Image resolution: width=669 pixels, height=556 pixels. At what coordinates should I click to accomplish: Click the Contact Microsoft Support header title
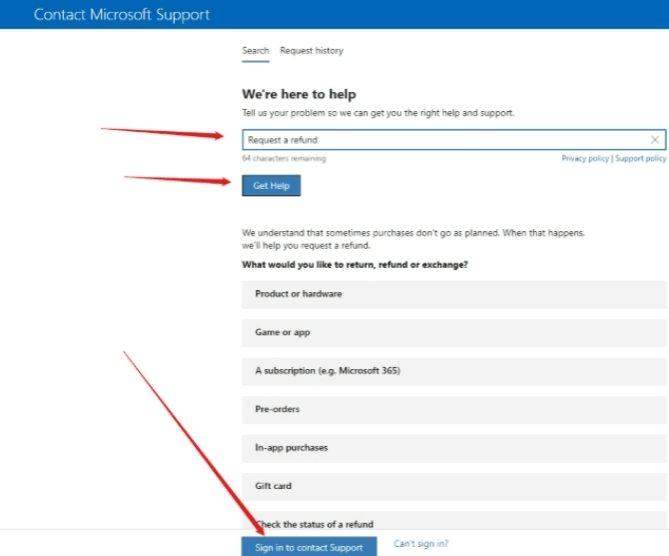click(122, 15)
